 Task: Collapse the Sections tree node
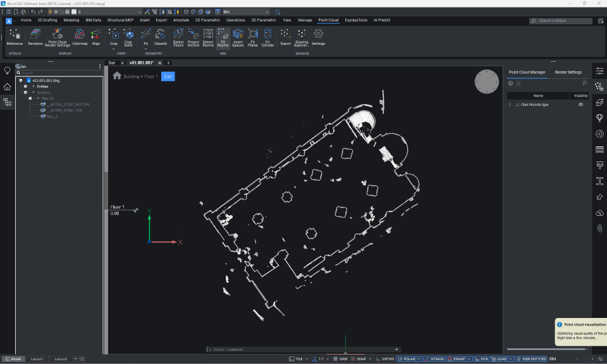pos(26,93)
